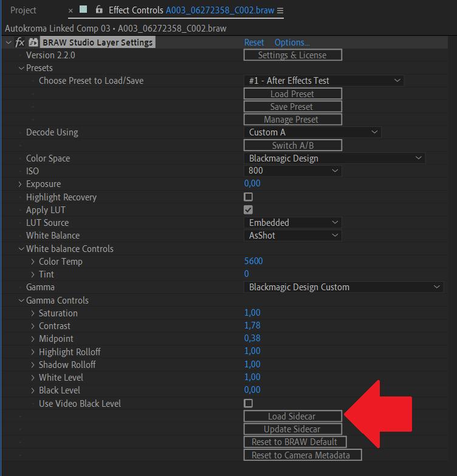The height and width of the screenshot is (476, 457).
Task: Click the Load Sidecar button
Action: click(292, 416)
